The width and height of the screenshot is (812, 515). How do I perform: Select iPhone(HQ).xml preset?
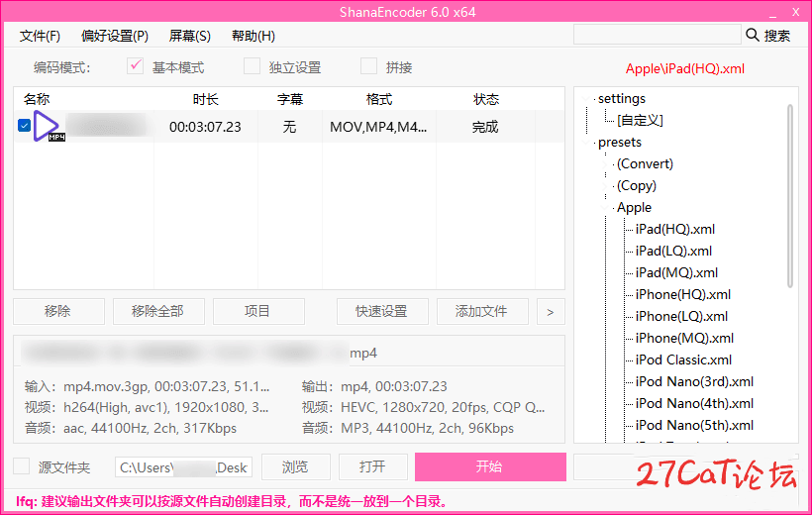tap(682, 294)
